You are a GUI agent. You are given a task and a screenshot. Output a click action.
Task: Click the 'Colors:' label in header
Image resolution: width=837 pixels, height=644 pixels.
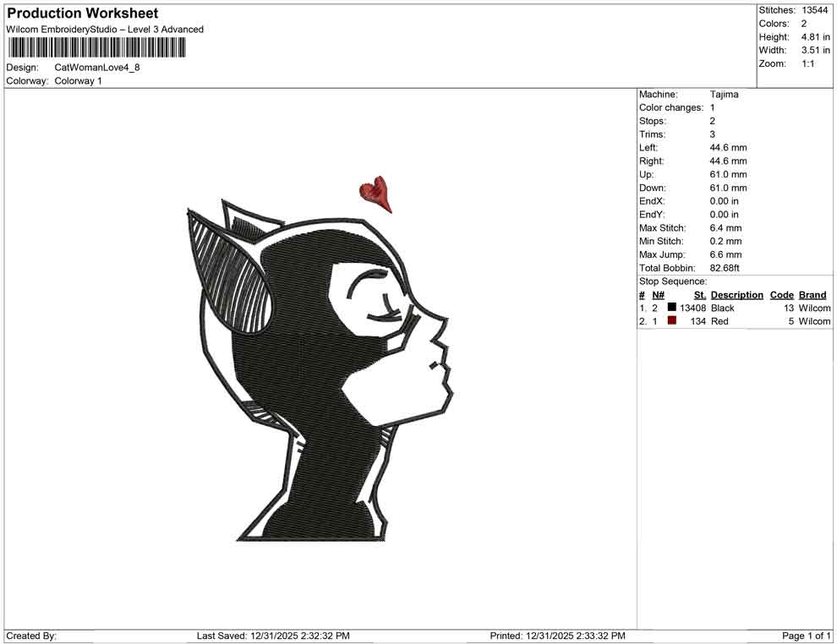click(x=774, y=24)
